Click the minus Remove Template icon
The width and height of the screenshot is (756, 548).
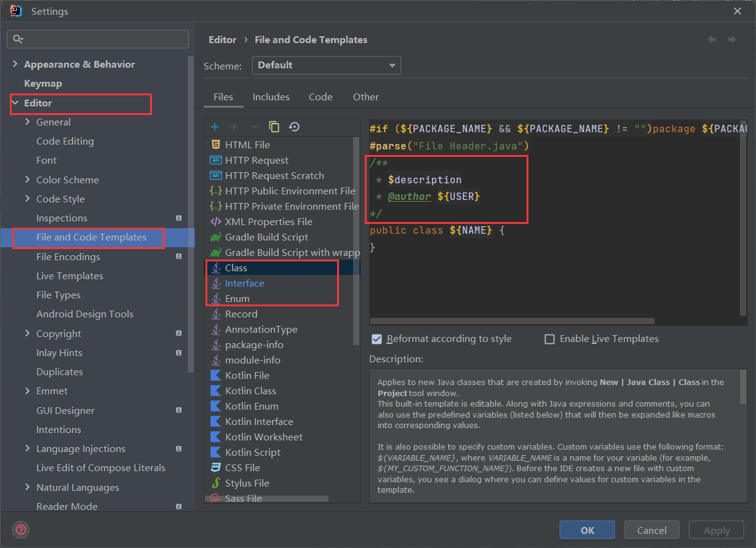254,127
